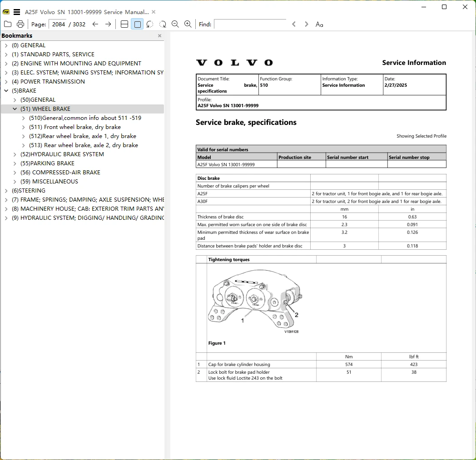
Task: Switch to continuous page layout view
Action: click(x=124, y=24)
